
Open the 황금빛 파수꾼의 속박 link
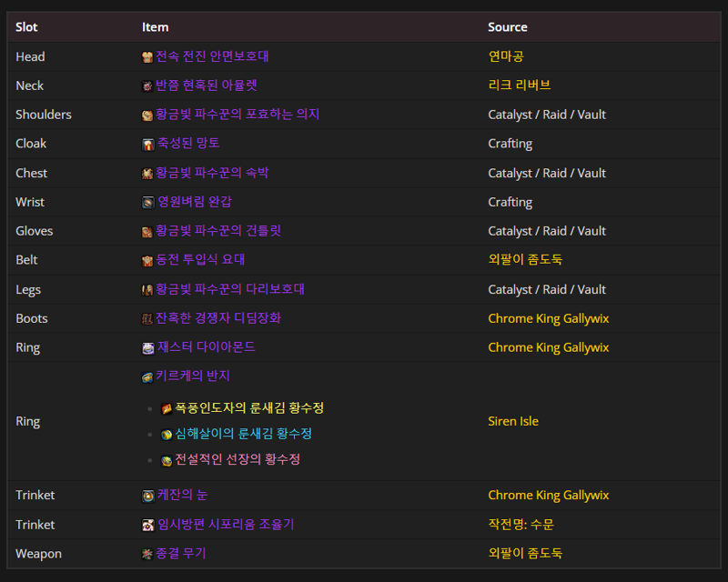pyautogui.click(x=212, y=173)
